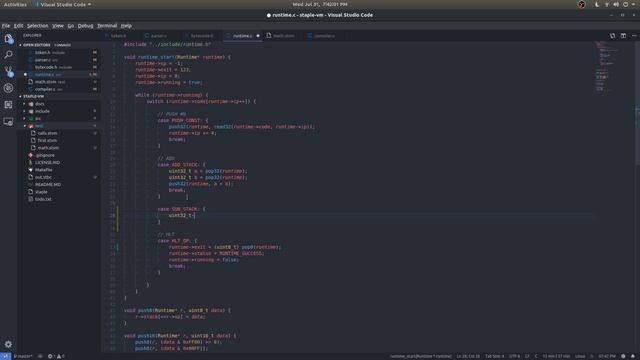This screenshot has width=640, height=360.
Task: Switch to the token.h tab
Action: [118, 36]
